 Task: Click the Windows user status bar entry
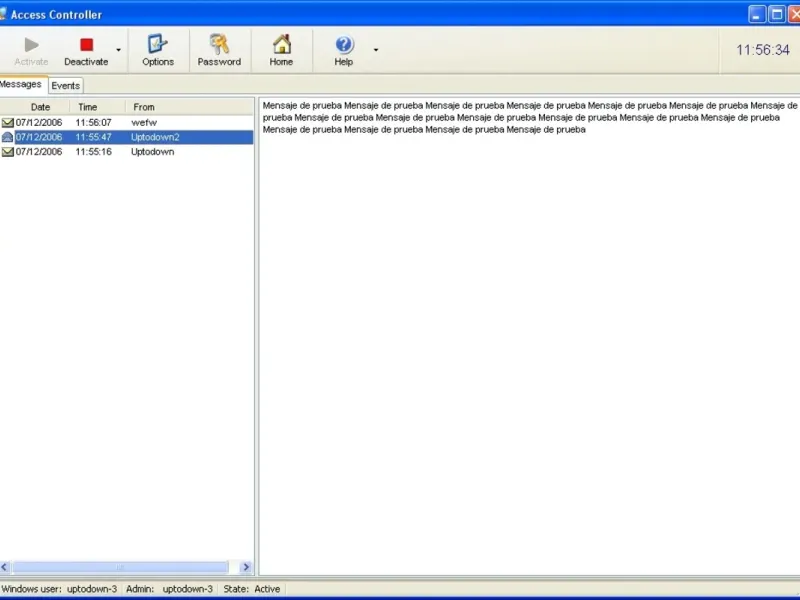click(60, 589)
